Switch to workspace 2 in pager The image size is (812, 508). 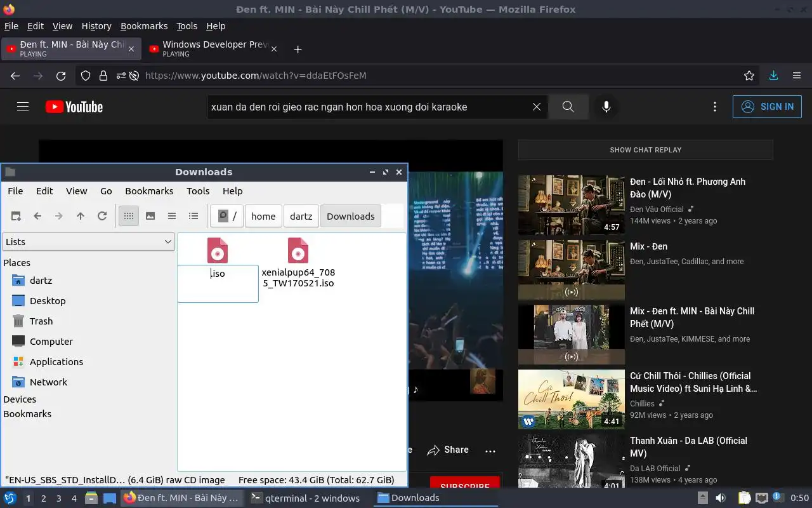[x=44, y=498]
